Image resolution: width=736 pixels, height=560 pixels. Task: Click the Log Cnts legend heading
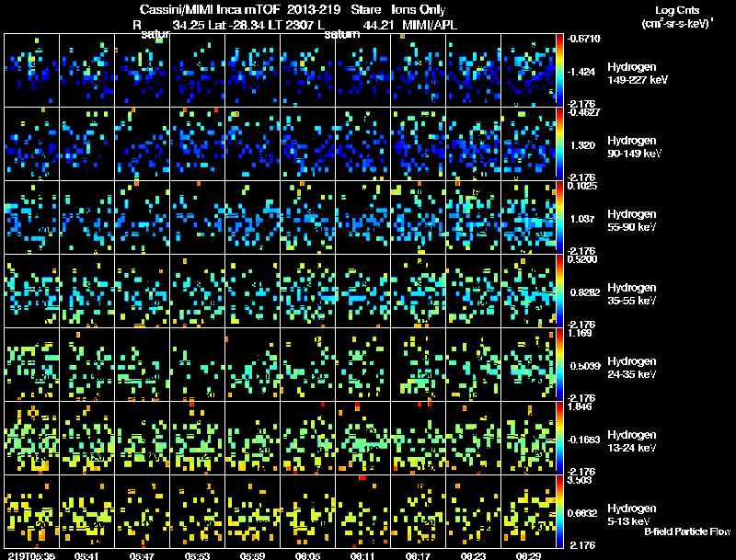[677, 10]
